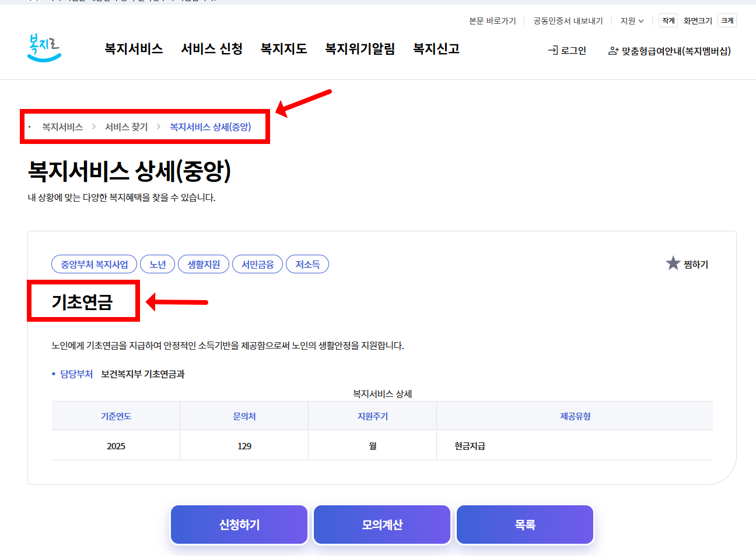Click the 모의계산 button
This screenshot has height=556, width=756.
click(381, 524)
